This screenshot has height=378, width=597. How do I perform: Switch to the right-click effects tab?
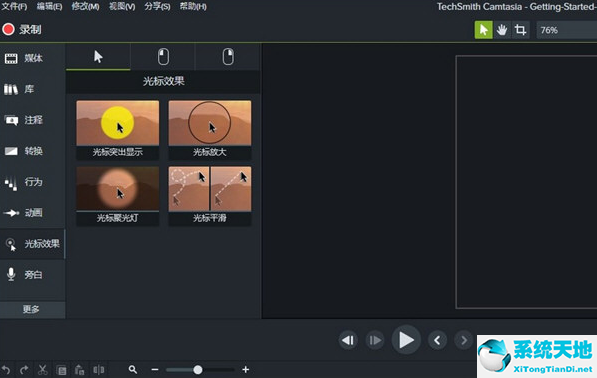228,57
